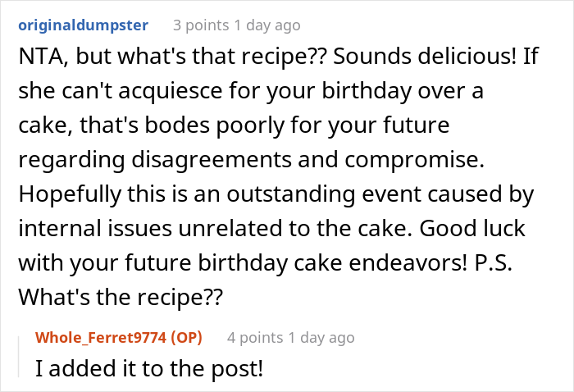
Task: Click the 3 points score label
Action: click(x=201, y=25)
